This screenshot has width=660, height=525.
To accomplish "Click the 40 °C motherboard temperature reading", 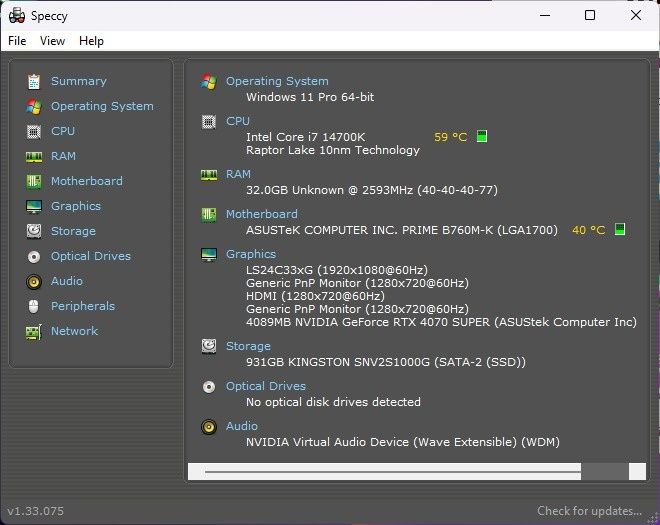I will 588,230.
